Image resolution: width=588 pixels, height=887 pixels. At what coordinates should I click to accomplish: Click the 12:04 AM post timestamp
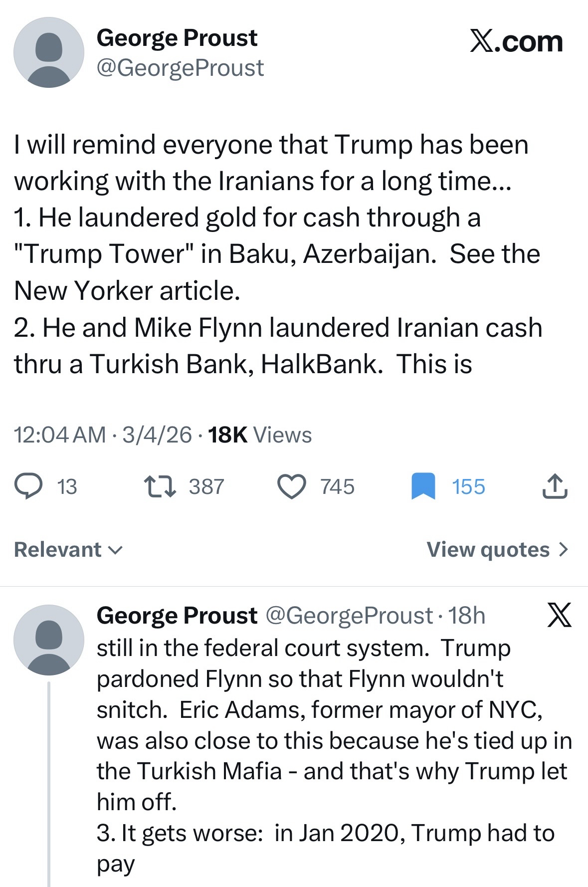(60, 435)
